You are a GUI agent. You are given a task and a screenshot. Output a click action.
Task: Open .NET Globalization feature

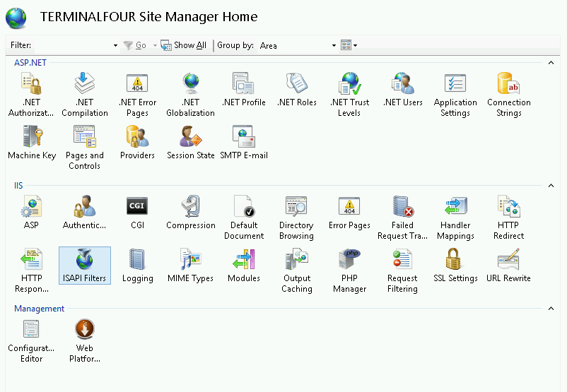click(191, 95)
